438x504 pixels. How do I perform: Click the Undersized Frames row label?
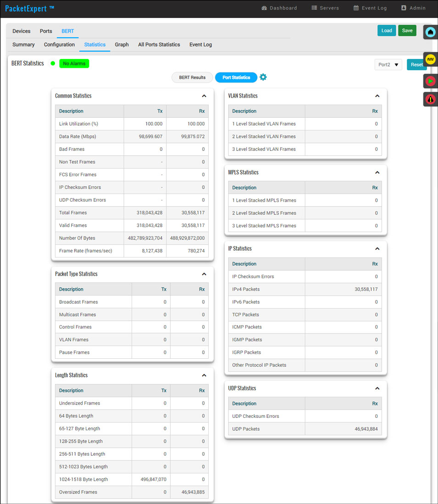click(x=79, y=403)
